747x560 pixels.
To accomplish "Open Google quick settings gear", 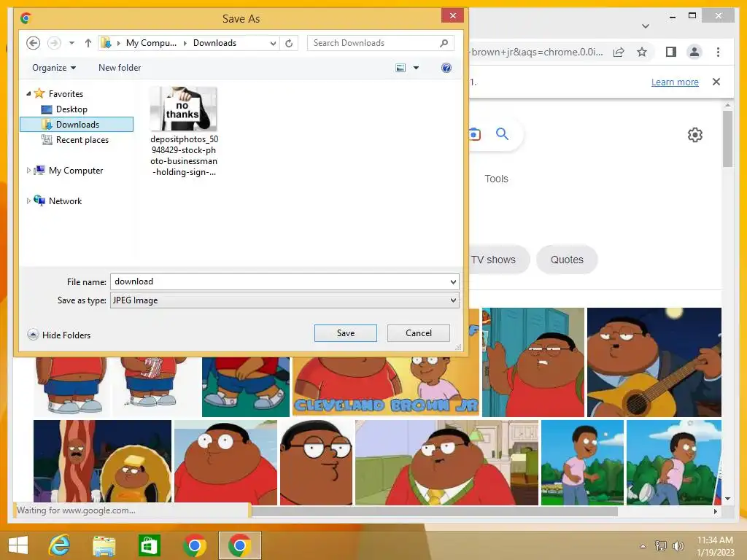I will (x=695, y=135).
